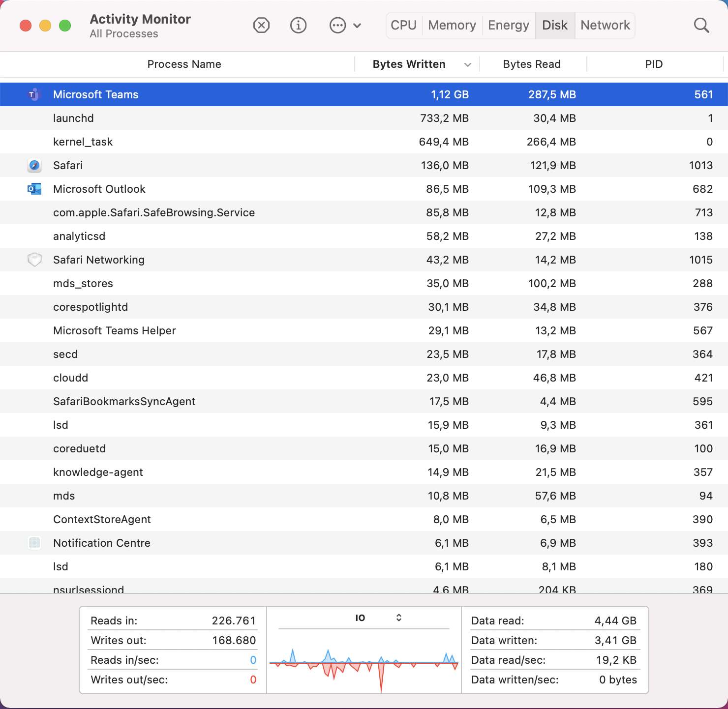Select SafariBookmarksSyncAgent process row
Image resolution: width=728 pixels, height=709 pixels.
click(x=364, y=401)
